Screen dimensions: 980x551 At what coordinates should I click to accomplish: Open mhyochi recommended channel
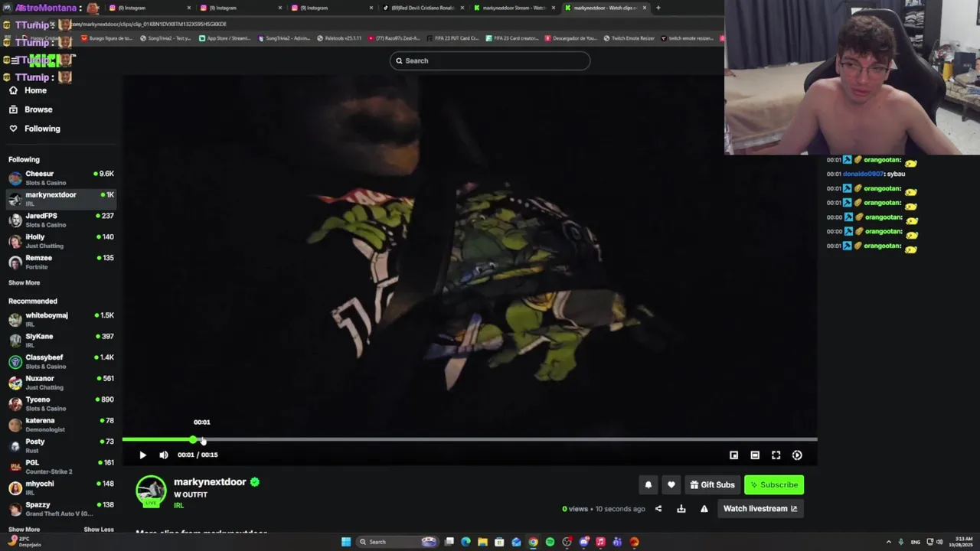click(x=61, y=487)
